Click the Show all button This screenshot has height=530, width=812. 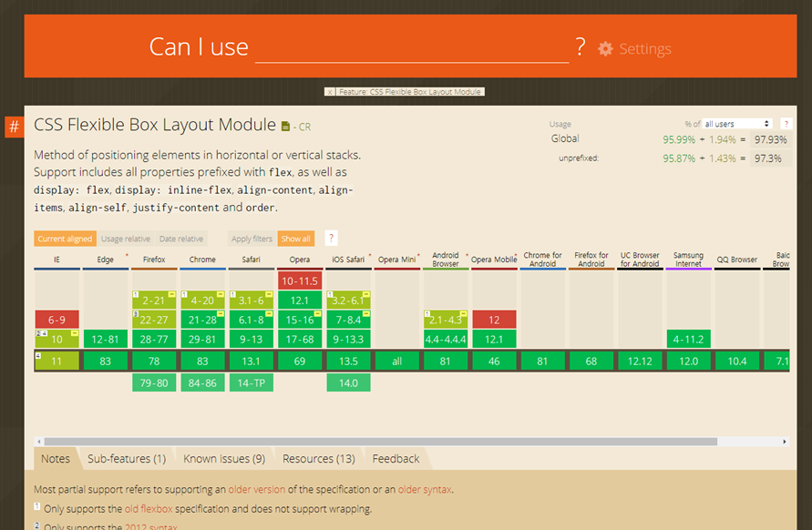(x=295, y=239)
